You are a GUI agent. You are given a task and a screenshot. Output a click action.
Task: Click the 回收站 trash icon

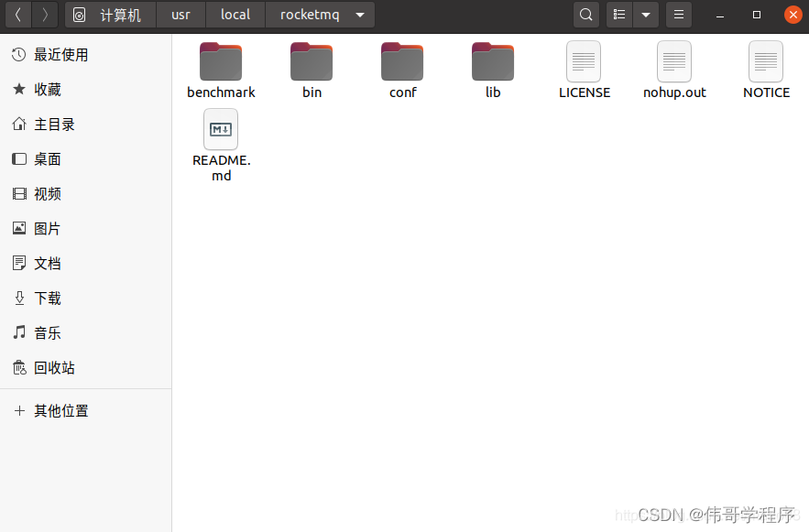pos(19,367)
